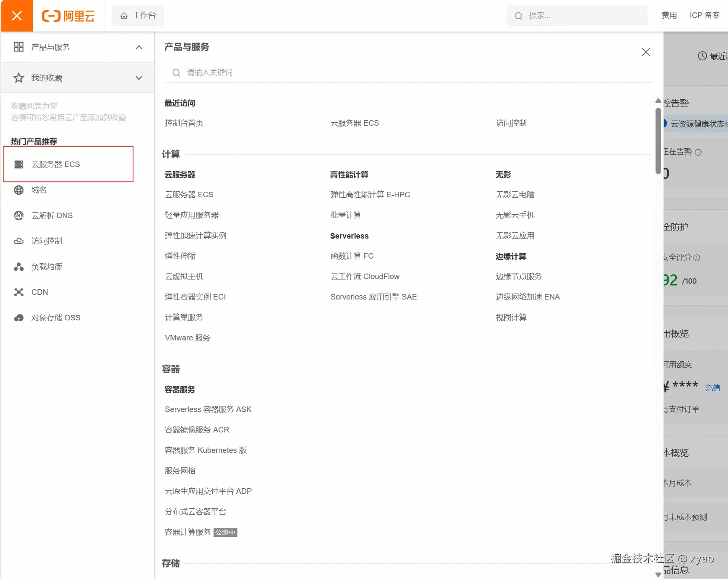Open VMware 服务 product
The height and width of the screenshot is (579, 728).
click(188, 338)
